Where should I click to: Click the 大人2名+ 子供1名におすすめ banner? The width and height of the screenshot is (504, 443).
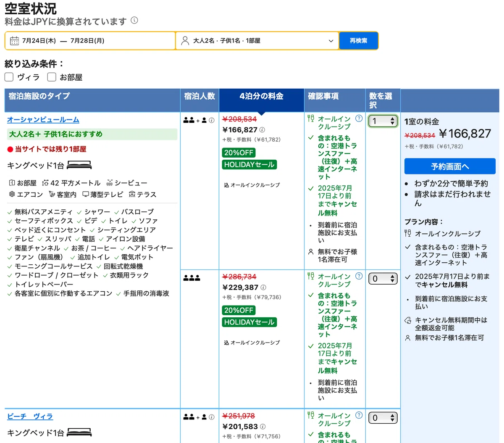pos(92,134)
